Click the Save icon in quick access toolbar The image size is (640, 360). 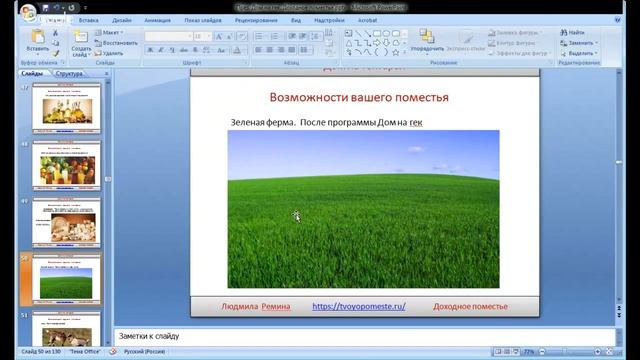[45, 8]
